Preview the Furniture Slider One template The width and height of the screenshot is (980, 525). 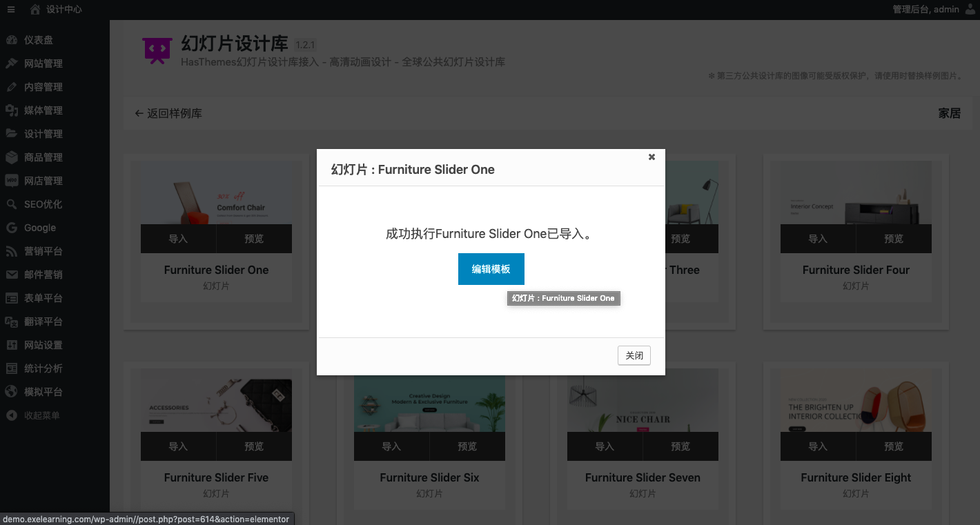tap(254, 239)
